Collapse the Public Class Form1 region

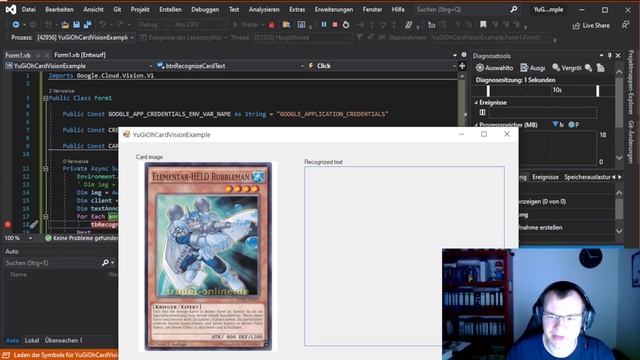coord(45,98)
